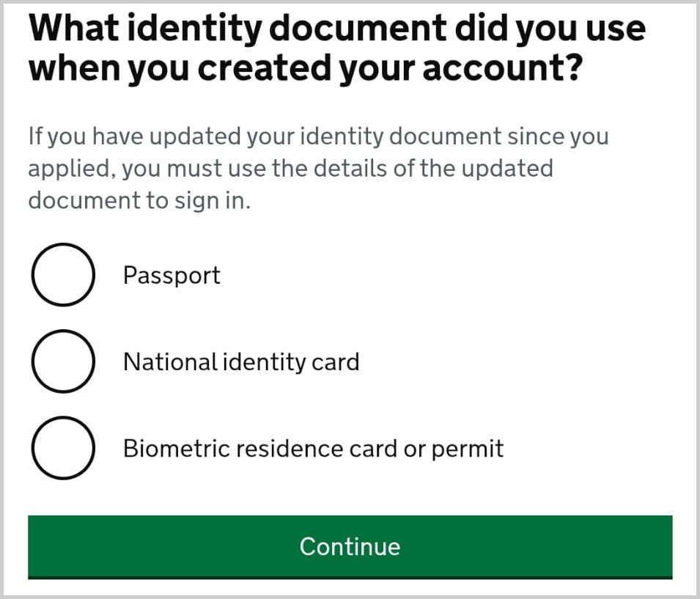This screenshot has height=599, width=700.
Task: Click the words 'when you created your account?'
Action: [x=306, y=69]
